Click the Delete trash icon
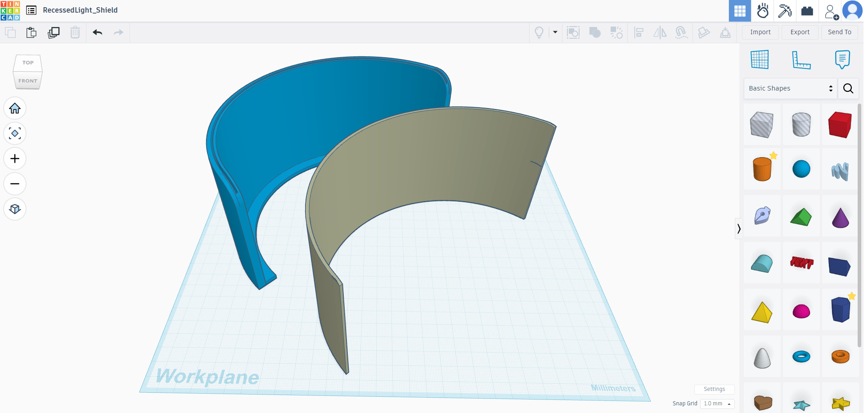The image size is (868, 413). pos(75,32)
